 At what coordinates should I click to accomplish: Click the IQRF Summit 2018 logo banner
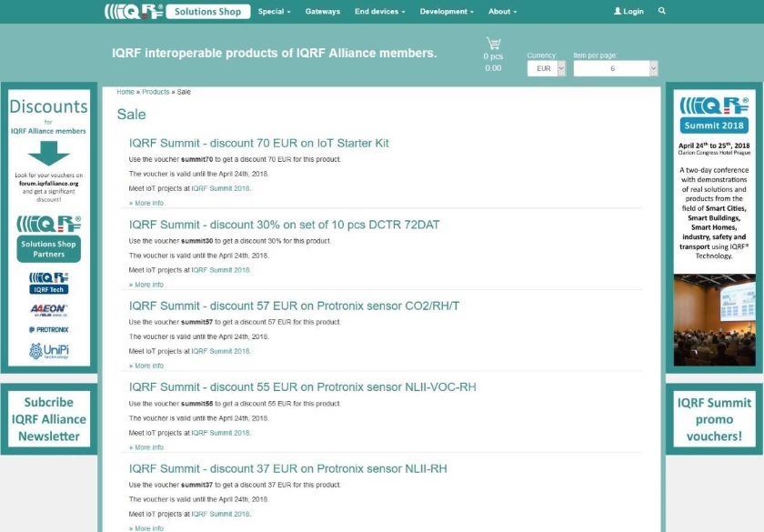(x=714, y=115)
